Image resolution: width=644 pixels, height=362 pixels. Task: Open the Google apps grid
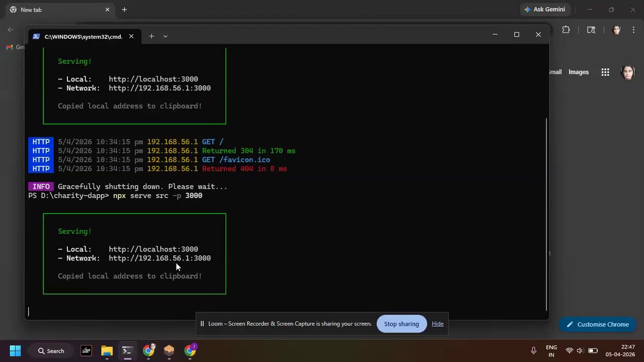pos(605,72)
